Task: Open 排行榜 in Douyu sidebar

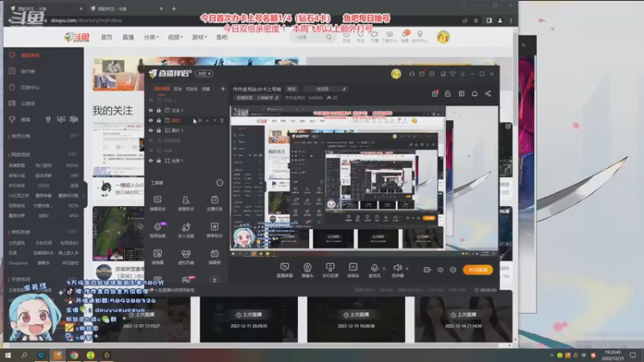Action: tap(28, 72)
